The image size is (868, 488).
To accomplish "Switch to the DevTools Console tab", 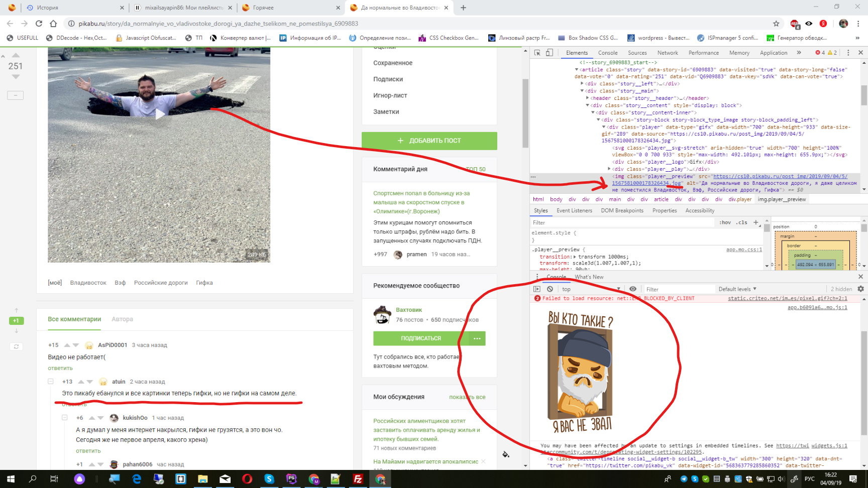I will pyautogui.click(x=608, y=53).
